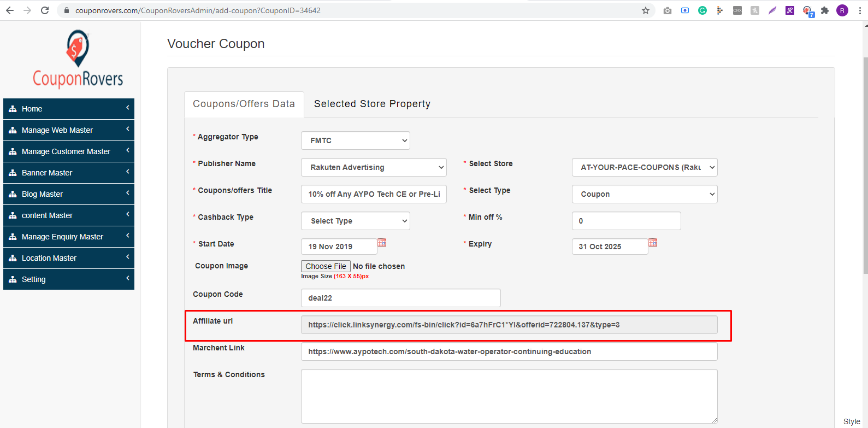Click the browser back arrow
The image size is (868, 428).
tap(10, 10)
